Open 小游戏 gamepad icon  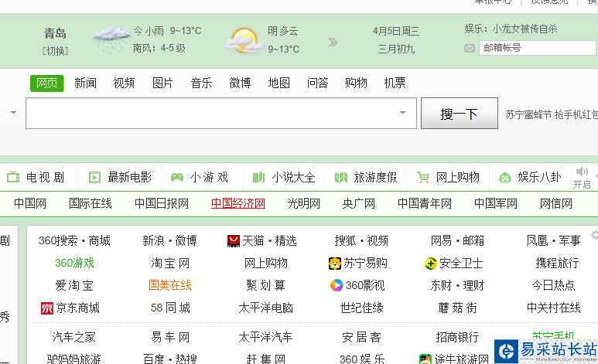[177, 177]
